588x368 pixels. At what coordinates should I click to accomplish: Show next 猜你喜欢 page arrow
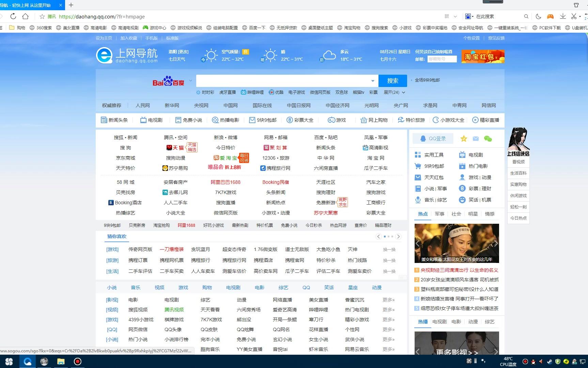coord(398,236)
